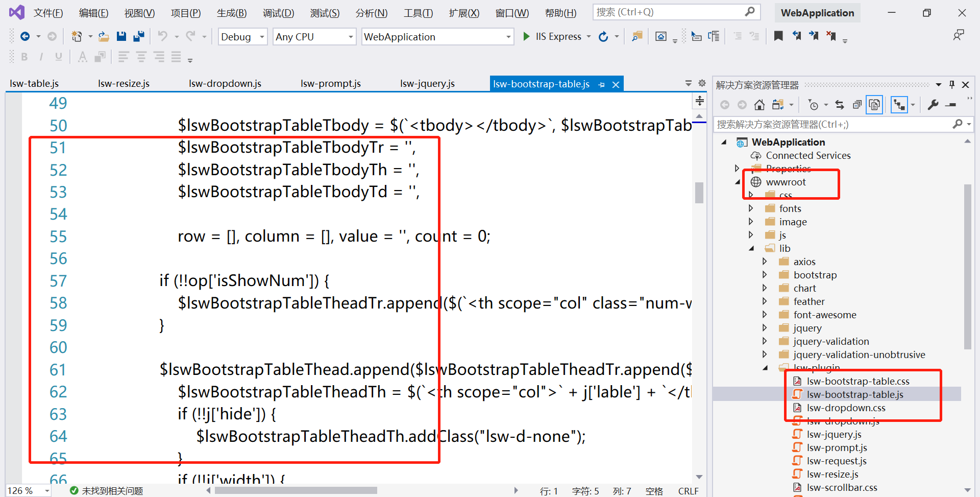The width and height of the screenshot is (980, 497).
Task: Switch to the lsw-dropdown.js tab
Action: click(x=225, y=83)
